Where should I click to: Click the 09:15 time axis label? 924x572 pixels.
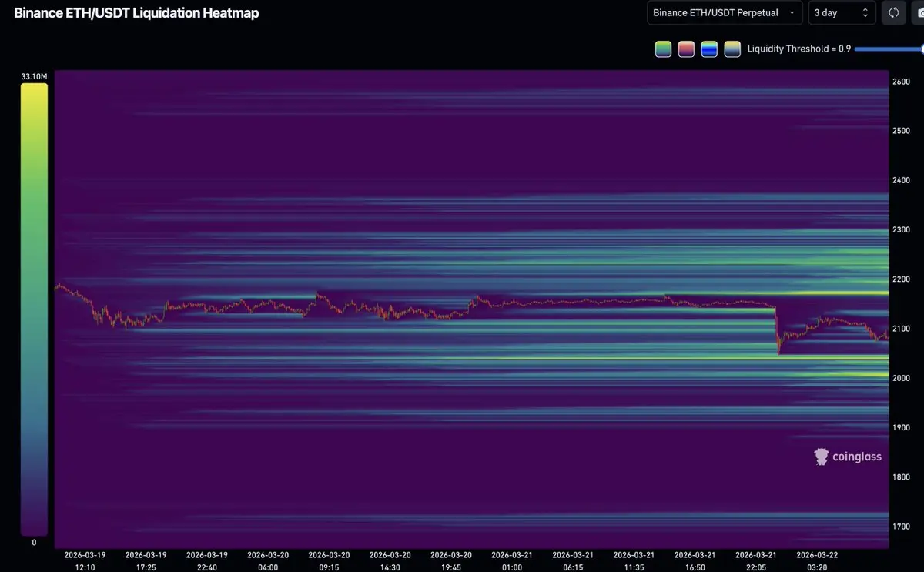pos(329,567)
